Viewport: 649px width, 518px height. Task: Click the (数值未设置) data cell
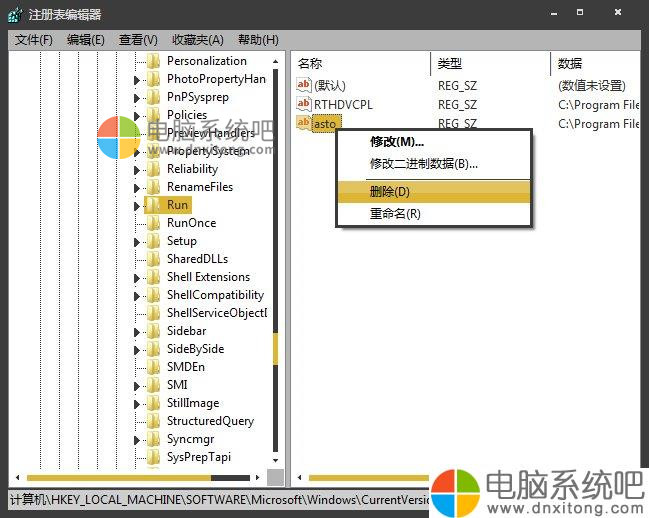591,86
